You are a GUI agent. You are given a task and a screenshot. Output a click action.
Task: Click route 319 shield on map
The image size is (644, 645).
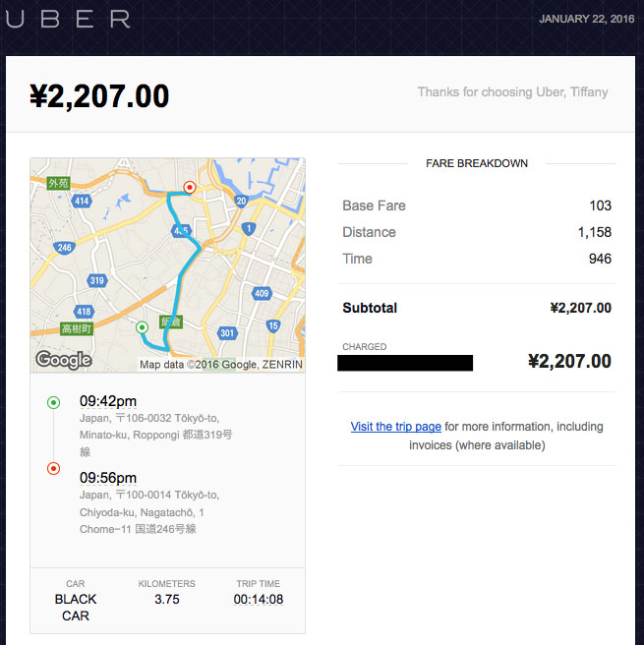tap(97, 280)
